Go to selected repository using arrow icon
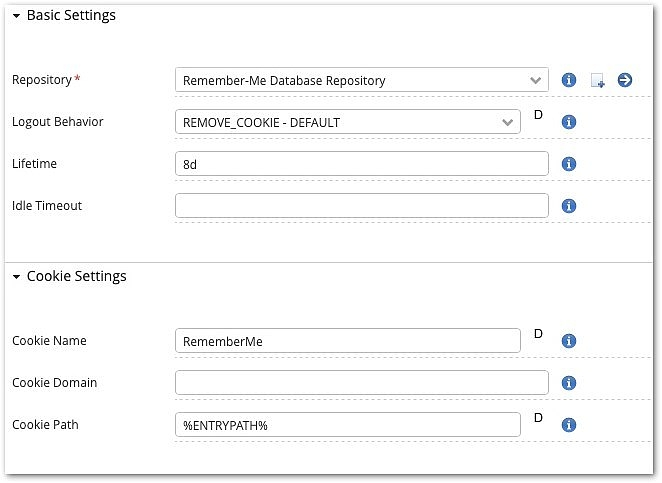Image resolution: width=662 pixels, height=483 pixels. coord(625,80)
